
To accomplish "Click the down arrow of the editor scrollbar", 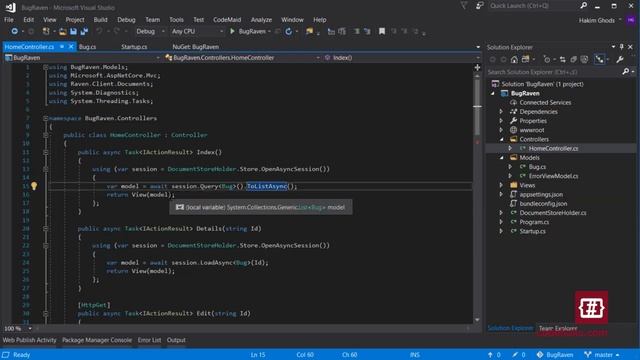I will 477,320.
